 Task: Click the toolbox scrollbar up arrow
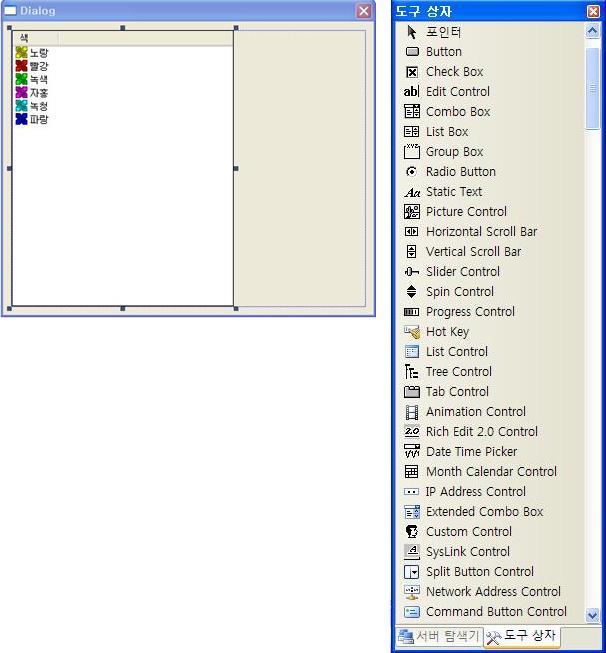tap(592, 31)
